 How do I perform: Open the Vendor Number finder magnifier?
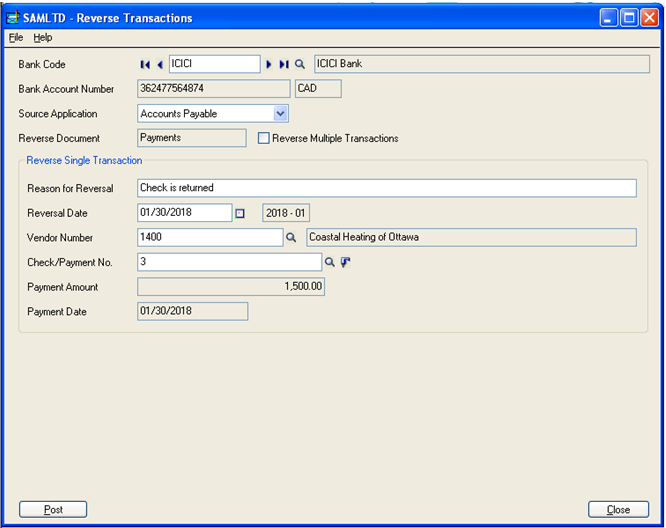point(292,238)
